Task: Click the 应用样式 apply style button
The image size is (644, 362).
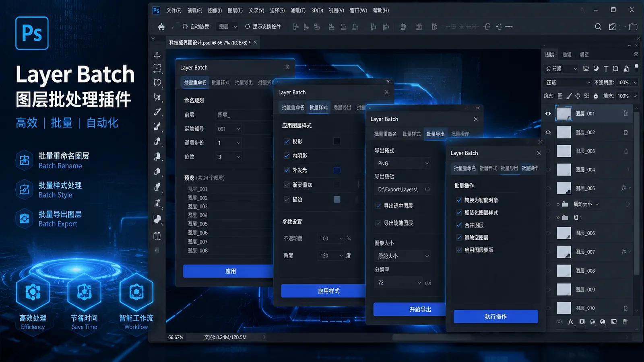Action: point(324,291)
